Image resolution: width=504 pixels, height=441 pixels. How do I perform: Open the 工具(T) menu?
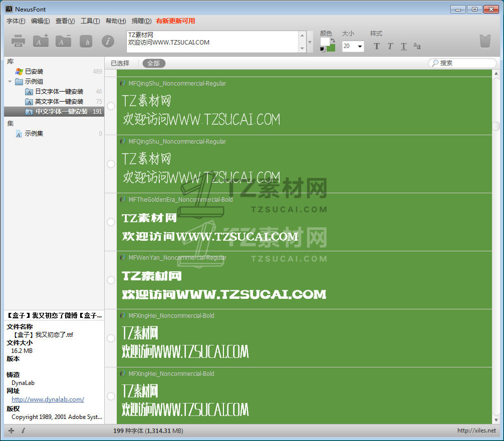[90, 21]
